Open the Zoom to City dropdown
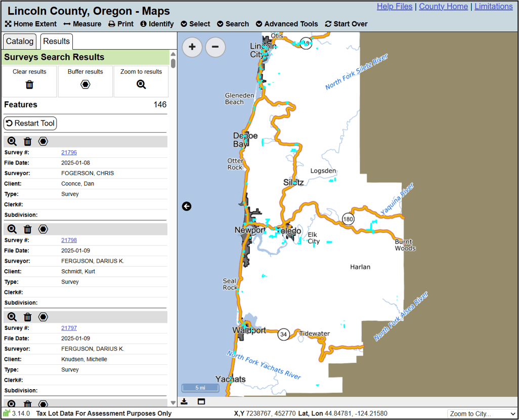The image size is (519, 420). (482, 414)
